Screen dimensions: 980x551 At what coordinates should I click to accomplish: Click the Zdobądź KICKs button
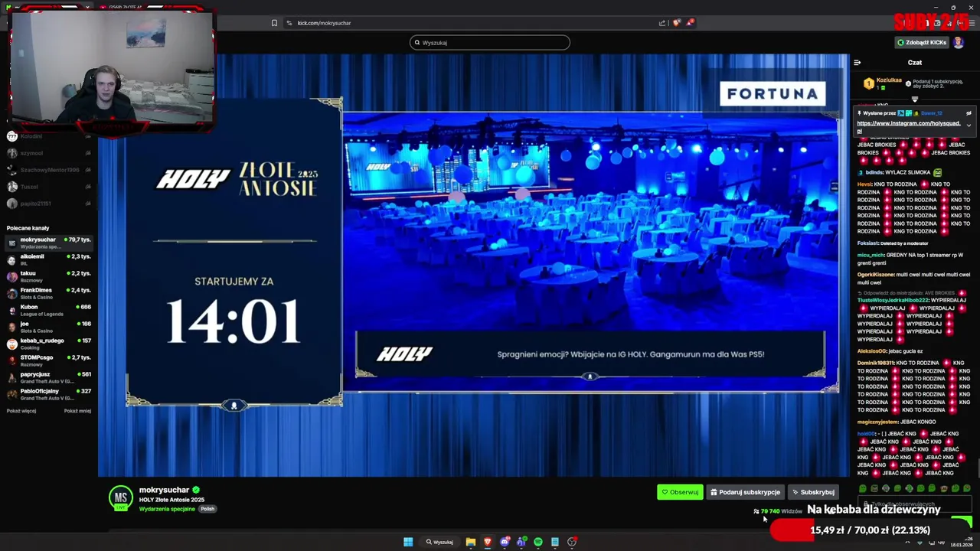922,43
